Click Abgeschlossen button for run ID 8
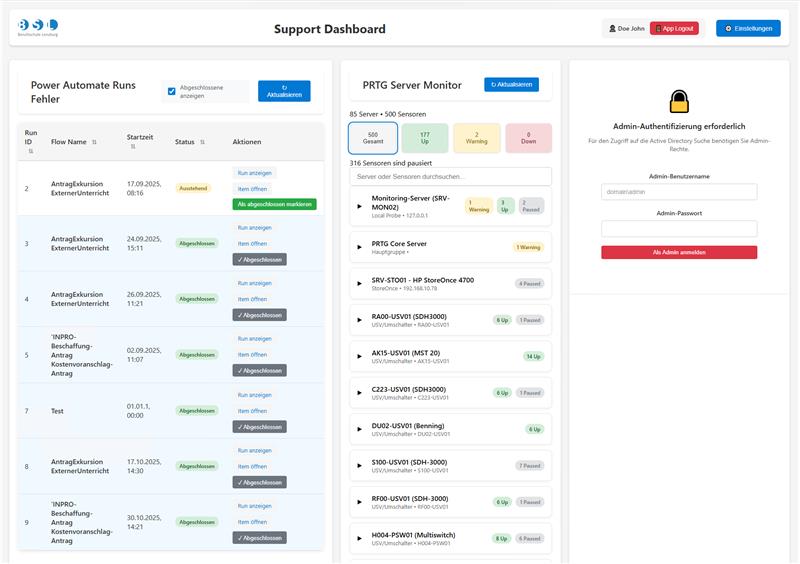The width and height of the screenshot is (800, 564). [x=260, y=482]
